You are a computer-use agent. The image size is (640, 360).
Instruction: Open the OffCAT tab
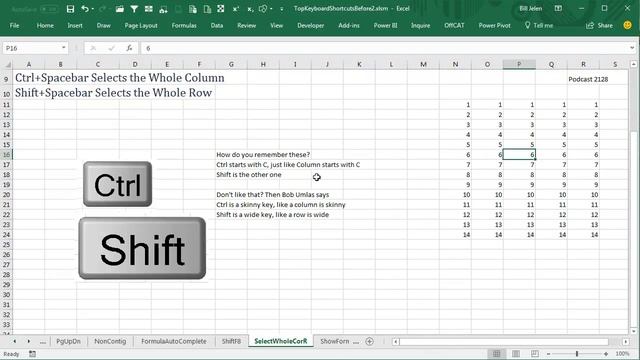[x=454, y=25]
